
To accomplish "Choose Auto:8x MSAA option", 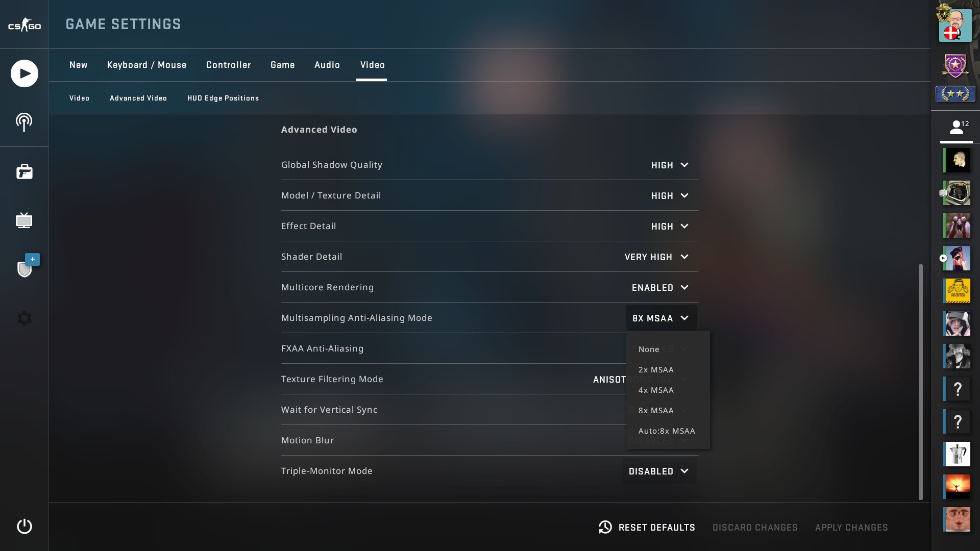I will coord(668,431).
